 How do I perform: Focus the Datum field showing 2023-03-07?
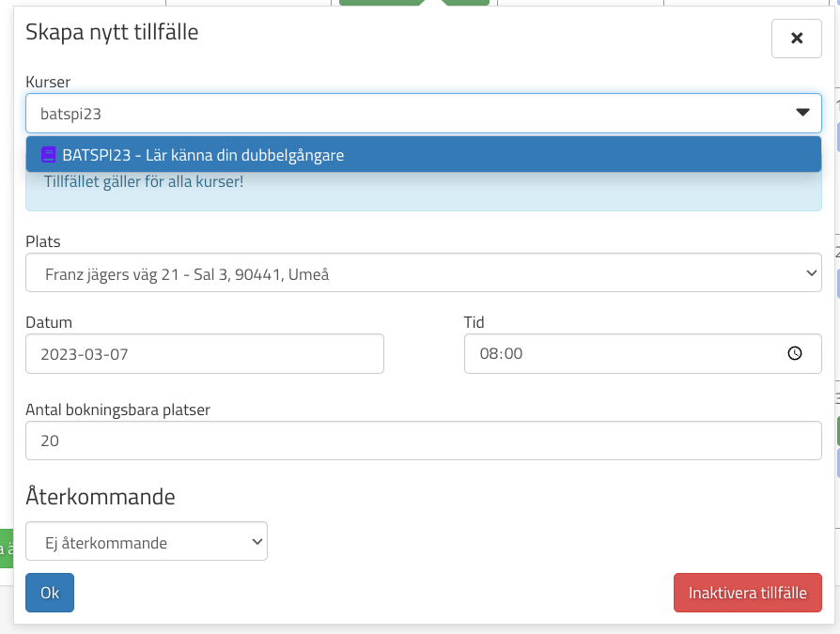(x=204, y=354)
